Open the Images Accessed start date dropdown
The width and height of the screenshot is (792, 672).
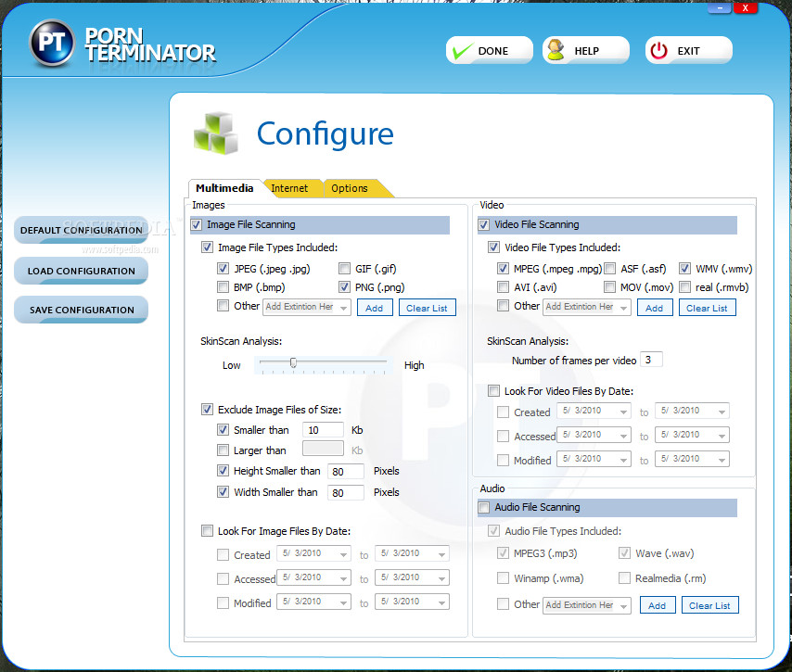point(343,578)
